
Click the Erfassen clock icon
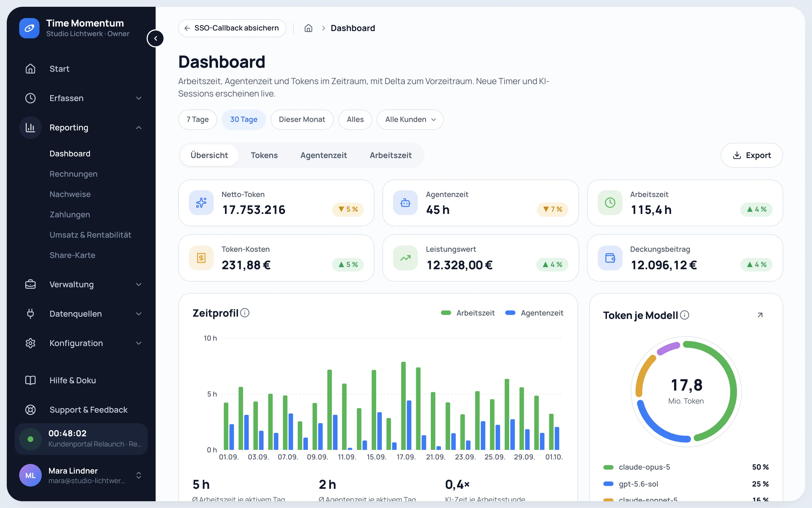(x=30, y=98)
